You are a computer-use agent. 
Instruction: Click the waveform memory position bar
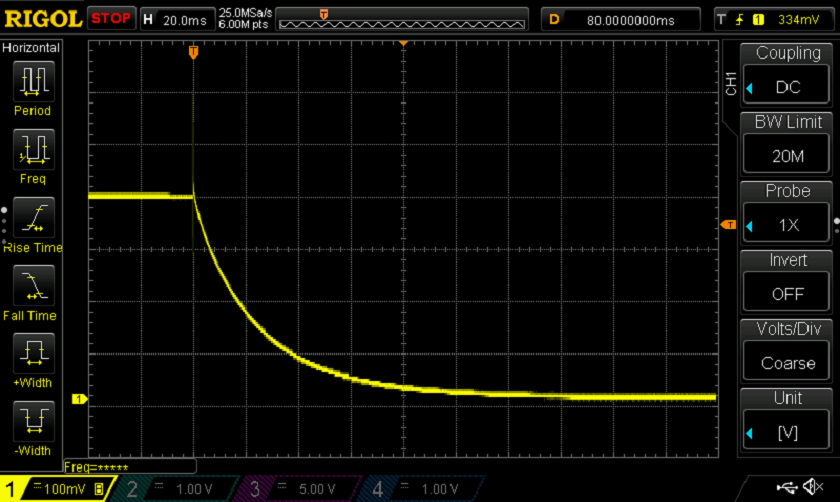pos(402,19)
